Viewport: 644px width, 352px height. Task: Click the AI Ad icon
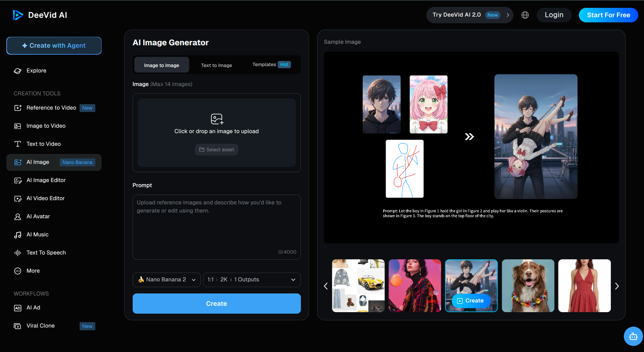pos(18,308)
